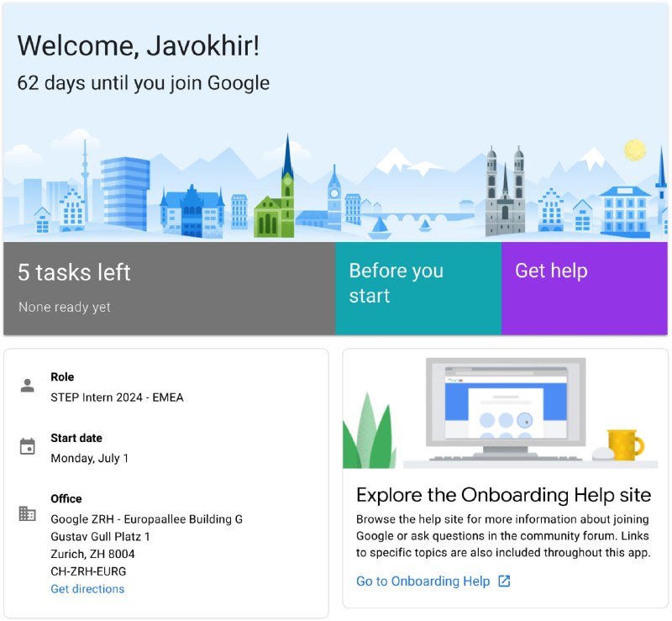Follow the Get directions link
Viewport: 672px width, 621px height.
[x=87, y=589]
